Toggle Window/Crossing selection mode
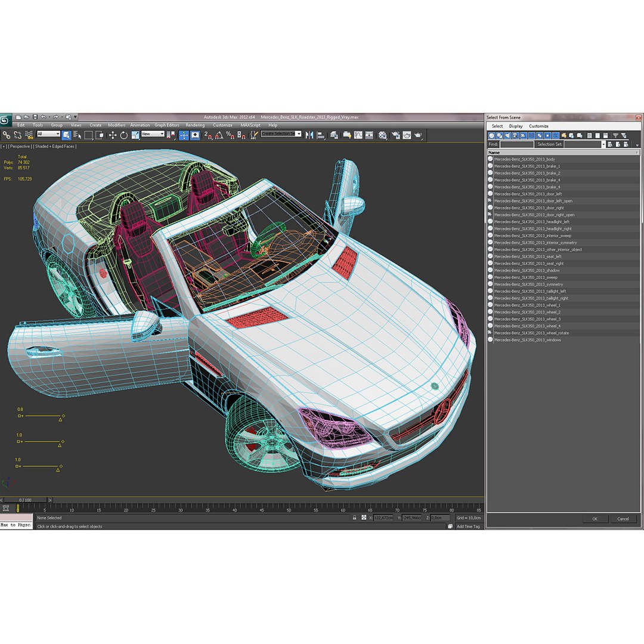 [x=100, y=135]
